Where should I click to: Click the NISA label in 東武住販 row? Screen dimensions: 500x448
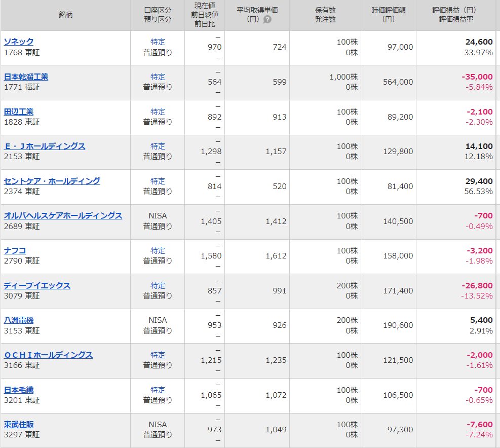coord(158,424)
